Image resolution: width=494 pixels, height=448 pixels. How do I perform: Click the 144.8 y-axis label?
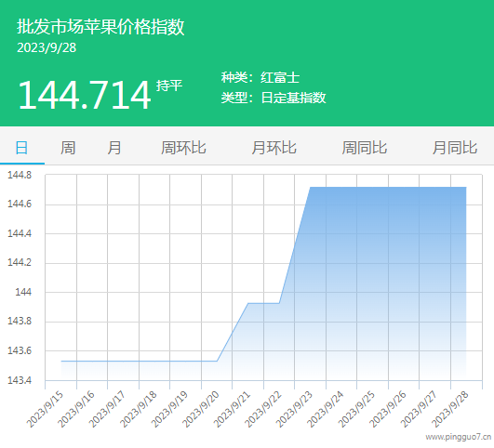click(20, 175)
